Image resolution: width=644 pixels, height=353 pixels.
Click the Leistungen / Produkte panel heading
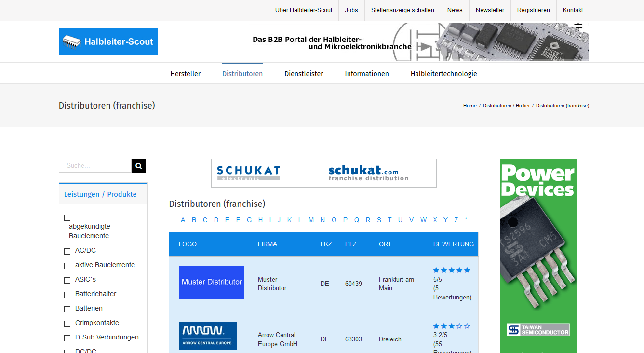pos(100,194)
